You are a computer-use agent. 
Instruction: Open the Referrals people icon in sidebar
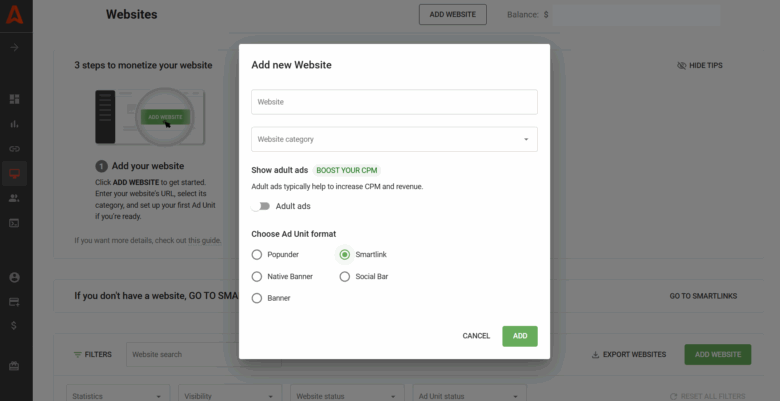[x=15, y=198]
